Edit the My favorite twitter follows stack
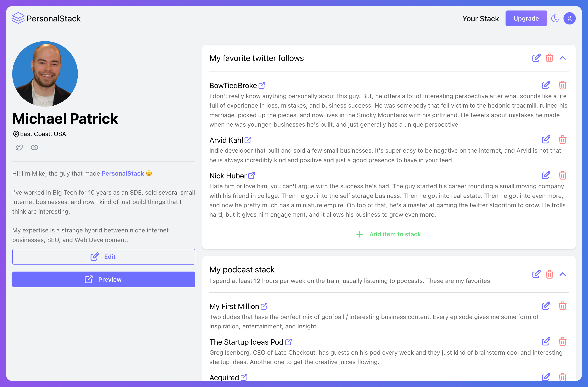The height and width of the screenshot is (387, 588). (536, 58)
